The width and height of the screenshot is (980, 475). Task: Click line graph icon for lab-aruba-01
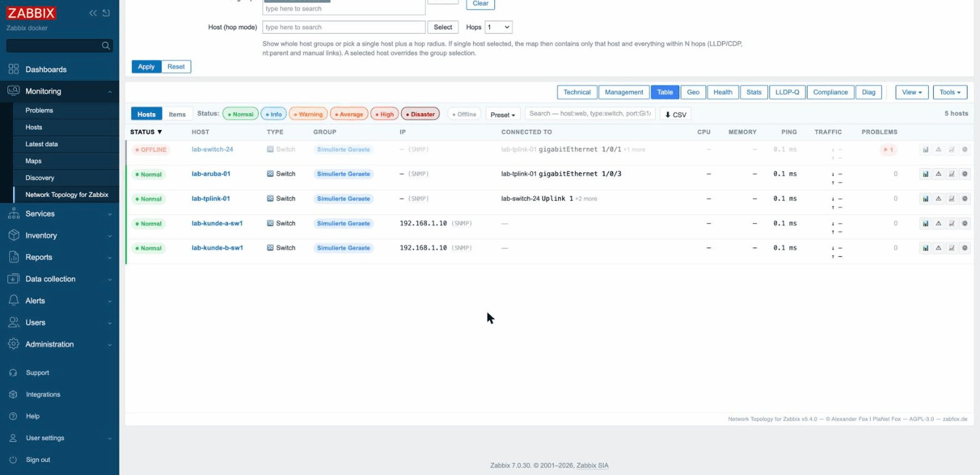pos(952,174)
